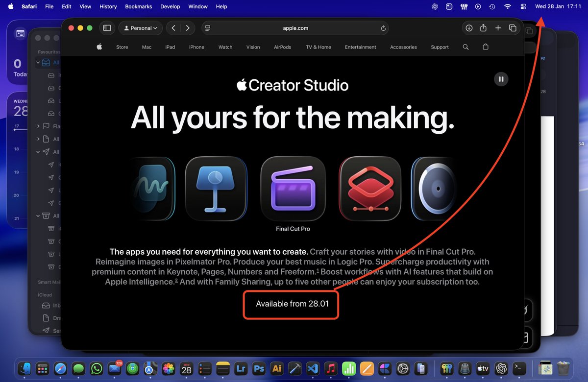This screenshot has height=382, width=588.
Task: Open the iPhone nav link
Action: point(196,47)
